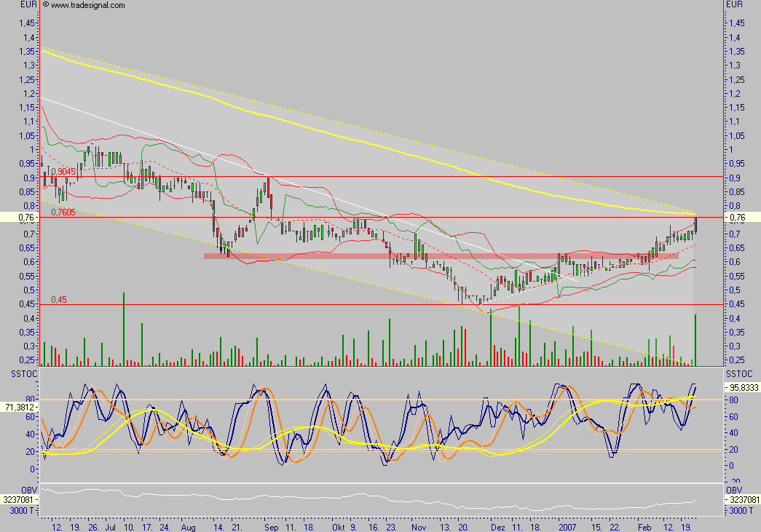Click the Nov marker on the date axis
Viewport: 761px width, 532px height.
[418, 524]
